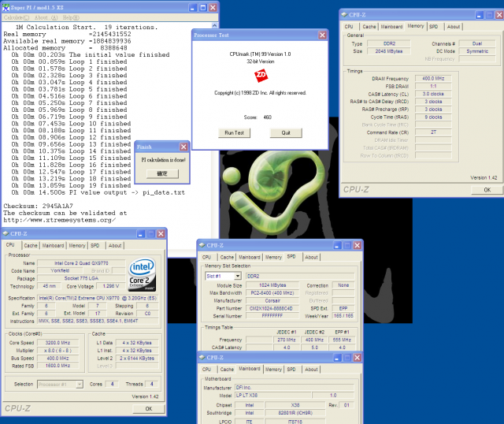
Task: Click the Run Test button
Action: (234, 133)
